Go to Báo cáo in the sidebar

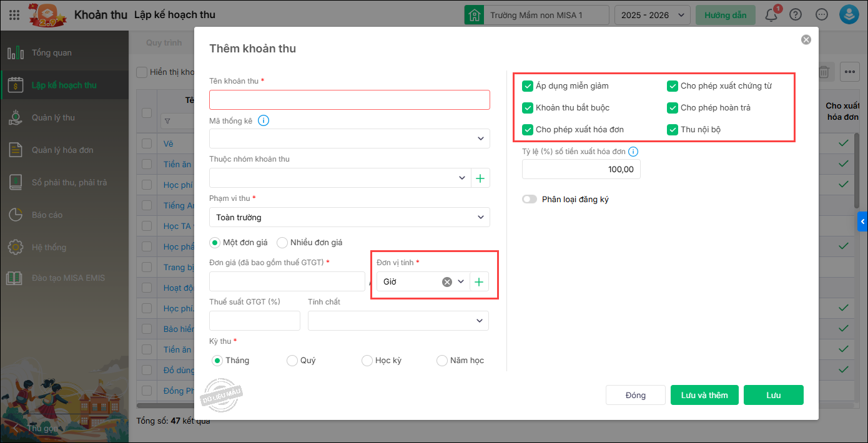pyautogui.click(x=47, y=215)
